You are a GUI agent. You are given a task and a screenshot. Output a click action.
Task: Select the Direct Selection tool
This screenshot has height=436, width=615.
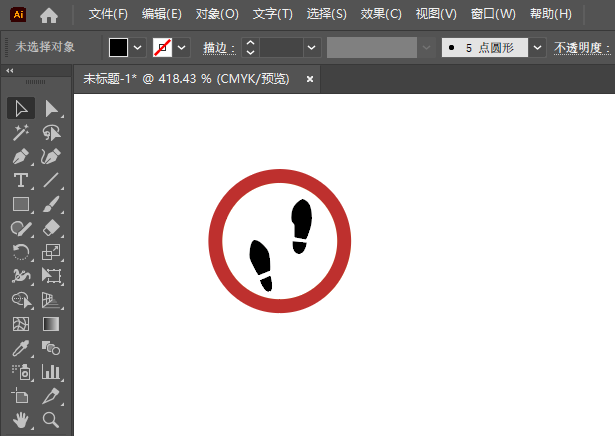point(51,109)
